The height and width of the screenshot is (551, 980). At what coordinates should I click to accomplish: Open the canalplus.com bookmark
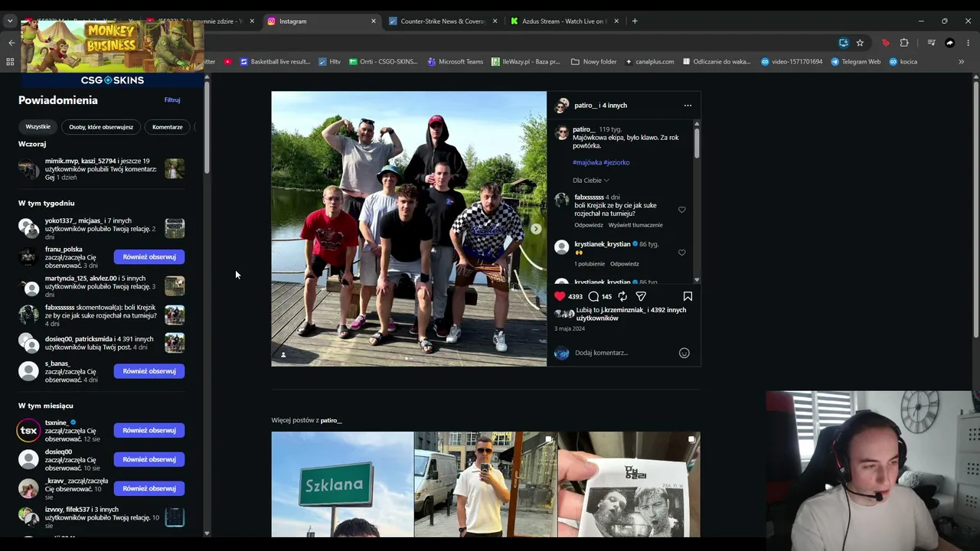click(x=649, y=62)
